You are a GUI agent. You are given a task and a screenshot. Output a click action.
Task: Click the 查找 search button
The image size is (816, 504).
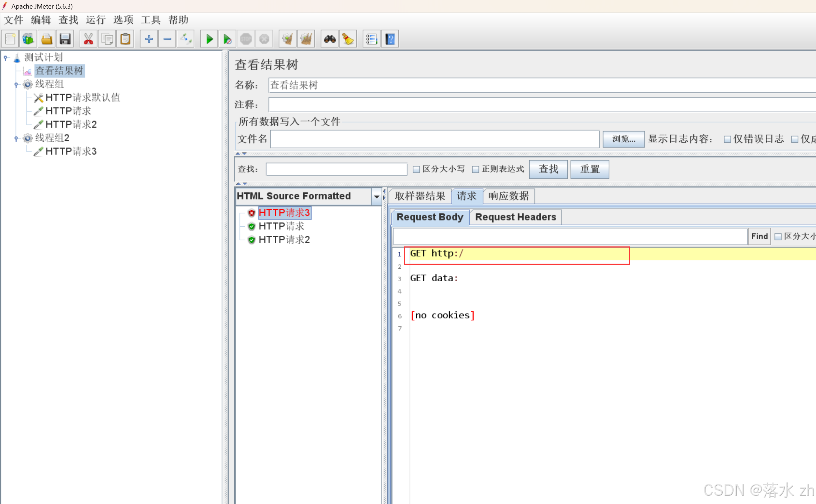pyautogui.click(x=548, y=169)
